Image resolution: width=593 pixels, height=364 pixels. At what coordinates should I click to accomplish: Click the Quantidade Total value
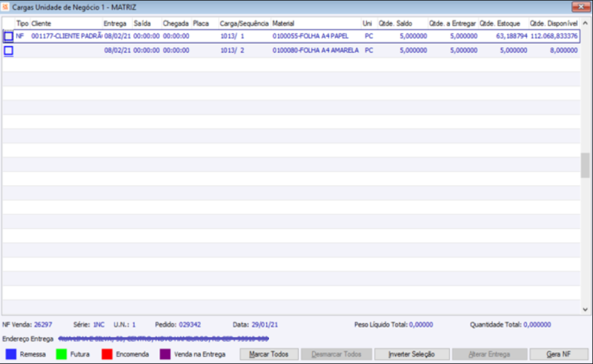pyautogui.click(x=537, y=325)
